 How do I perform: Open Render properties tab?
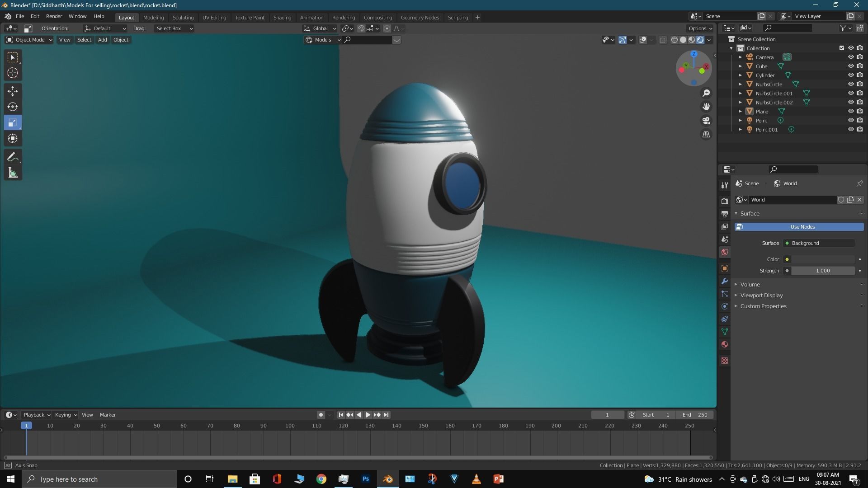tap(725, 201)
